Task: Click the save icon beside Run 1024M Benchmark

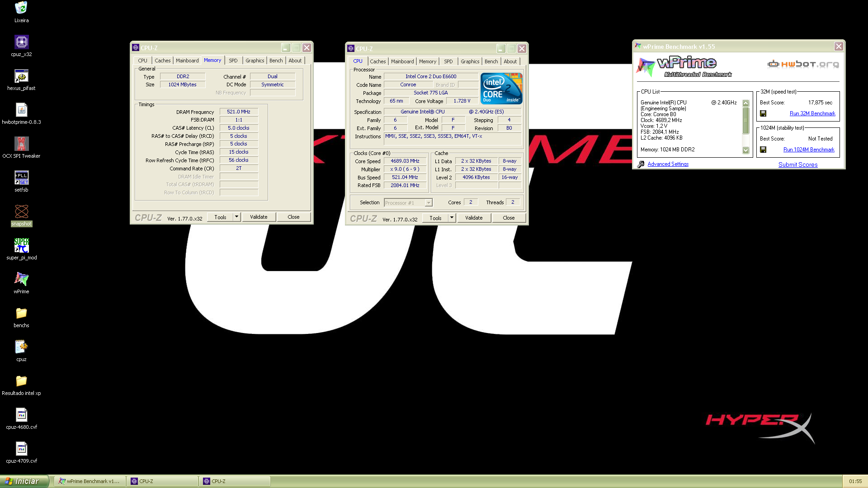Action: (763, 150)
